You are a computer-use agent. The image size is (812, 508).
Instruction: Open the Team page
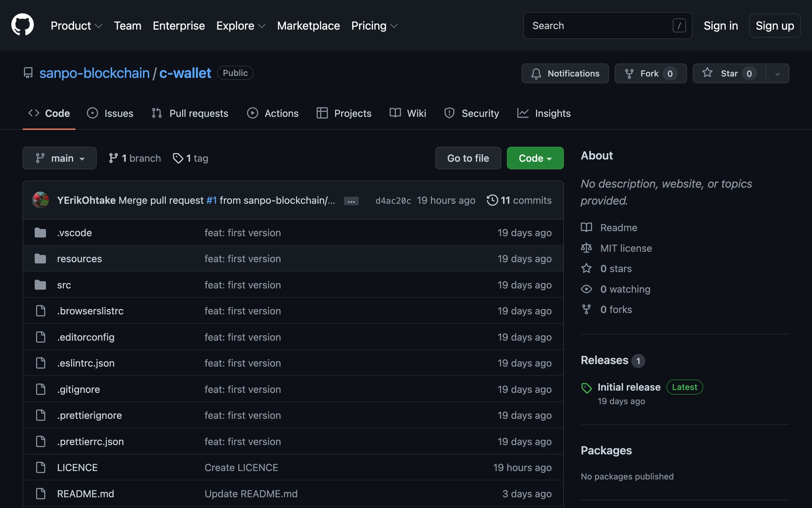(x=127, y=25)
